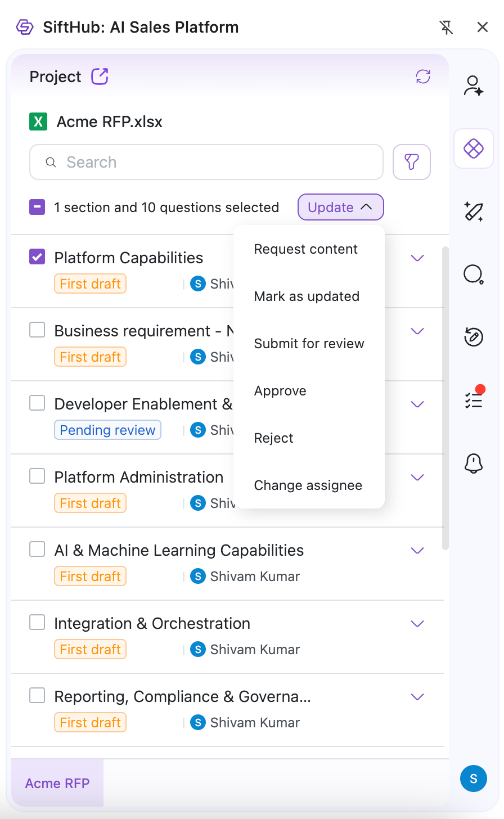Click the Pending review status badge

click(107, 430)
